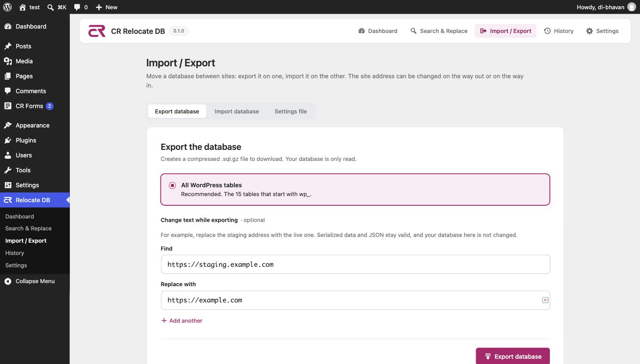The height and width of the screenshot is (364, 640).
Task: Switch to the Export database tab
Action: [177, 111]
